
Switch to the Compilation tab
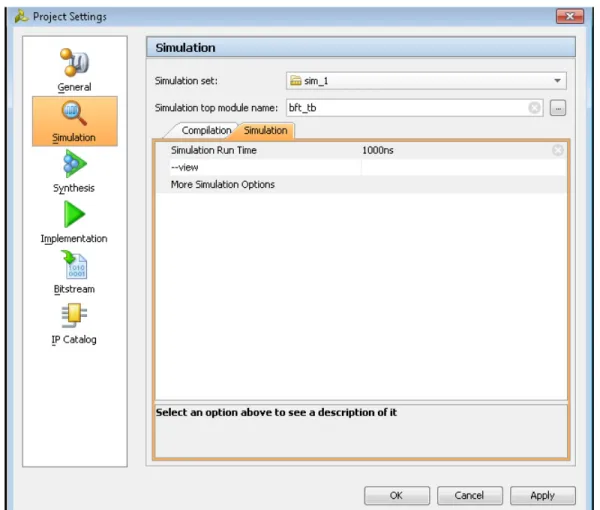(x=206, y=130)
